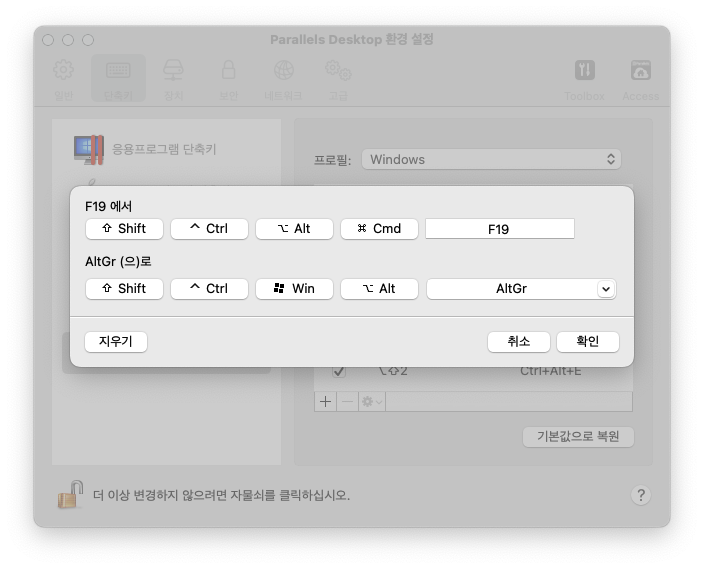Toggle Alt modifier in F19 source row
This screenshot has height=569, width=704.
294,229
